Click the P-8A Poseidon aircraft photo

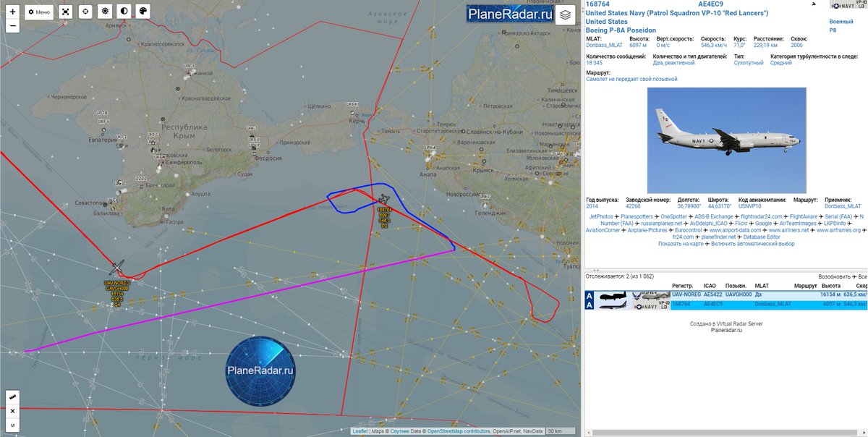click(726, 140)
